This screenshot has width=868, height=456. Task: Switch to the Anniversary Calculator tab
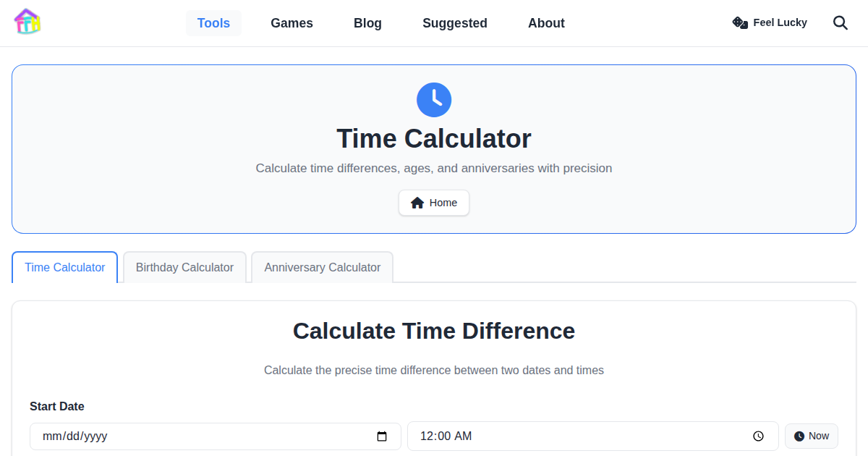[322, 267]
